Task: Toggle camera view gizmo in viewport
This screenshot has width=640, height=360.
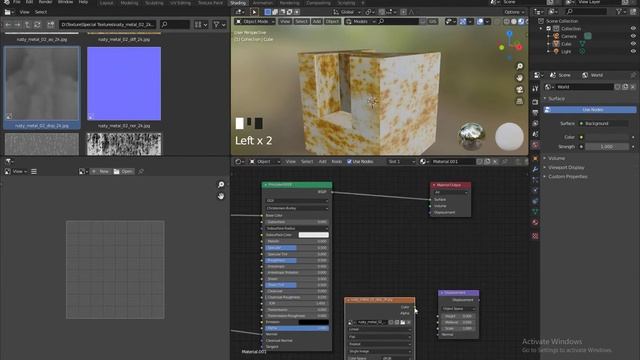Action: [x=520, y=89]
